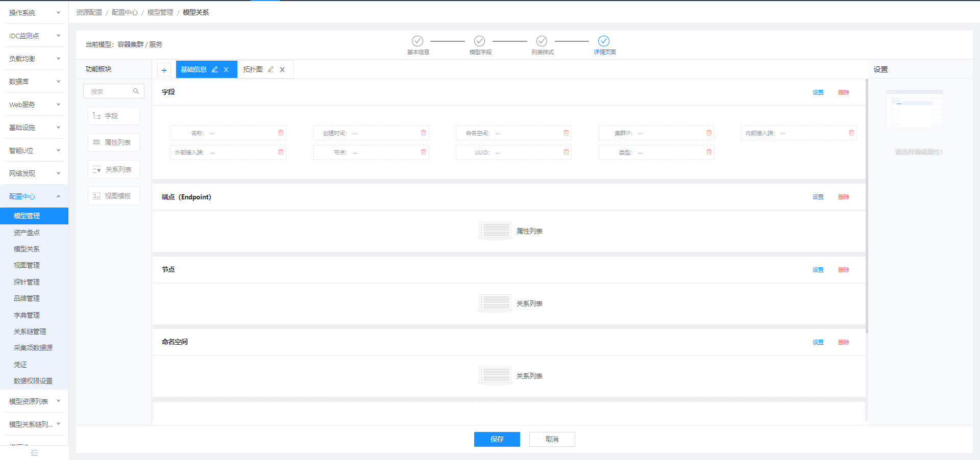Click the 功能板块 search input box
The height and width of the screenshot is (460, 980).
coord(110,91)
